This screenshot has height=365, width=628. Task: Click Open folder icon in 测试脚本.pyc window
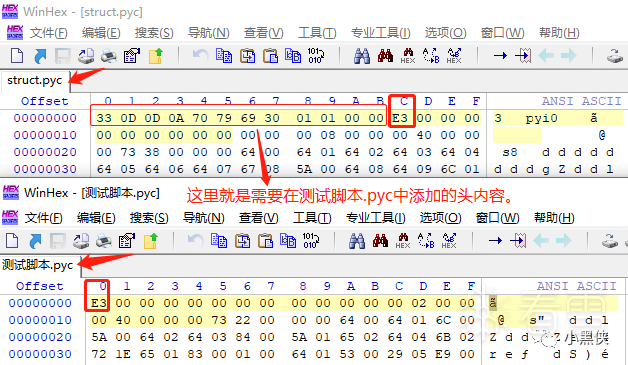click(151, 241)
